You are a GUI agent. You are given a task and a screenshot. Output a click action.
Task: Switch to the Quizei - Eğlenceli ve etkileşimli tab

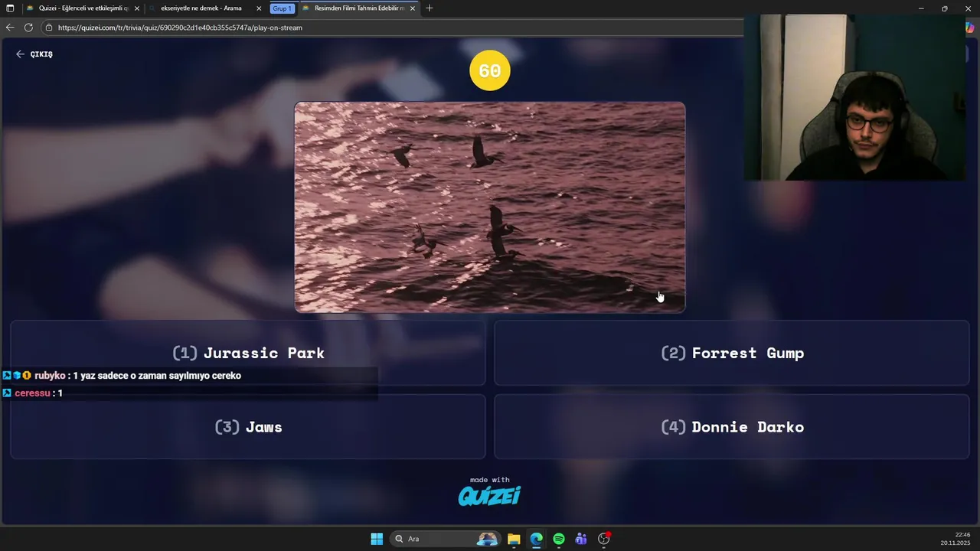coord(83,8)
